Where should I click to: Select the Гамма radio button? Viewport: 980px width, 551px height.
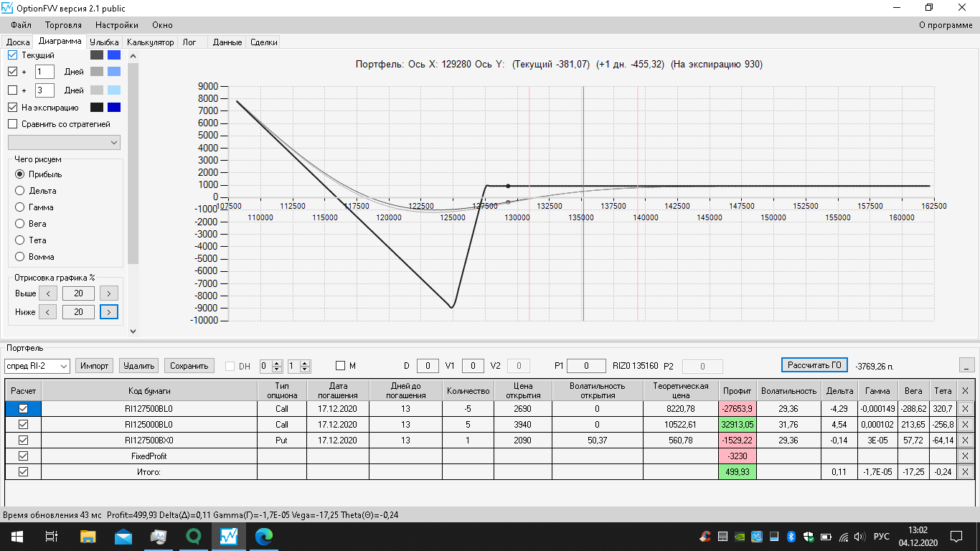(20, 207)
